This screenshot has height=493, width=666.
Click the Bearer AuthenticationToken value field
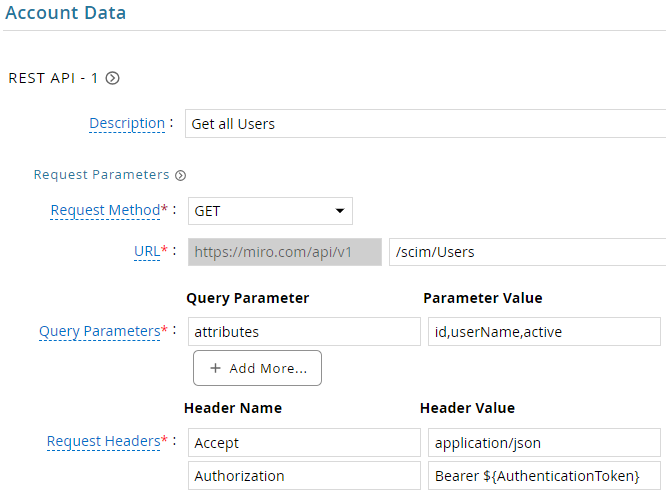coord(544,476)
